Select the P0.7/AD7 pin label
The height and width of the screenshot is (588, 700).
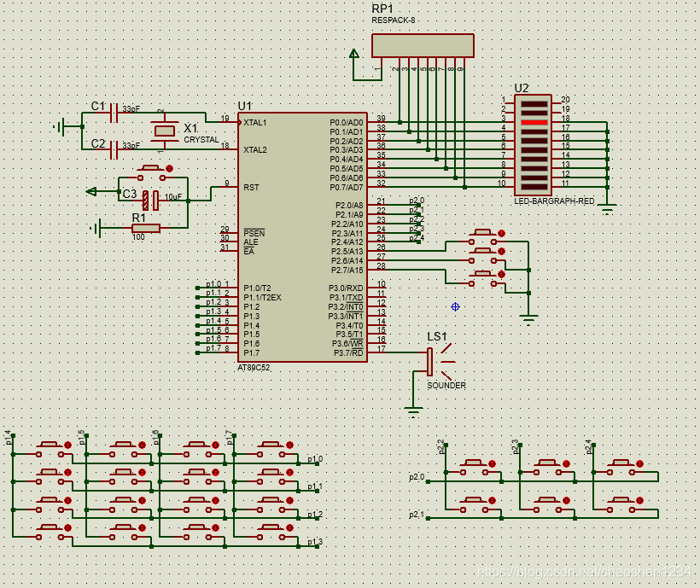click(347, 188)
